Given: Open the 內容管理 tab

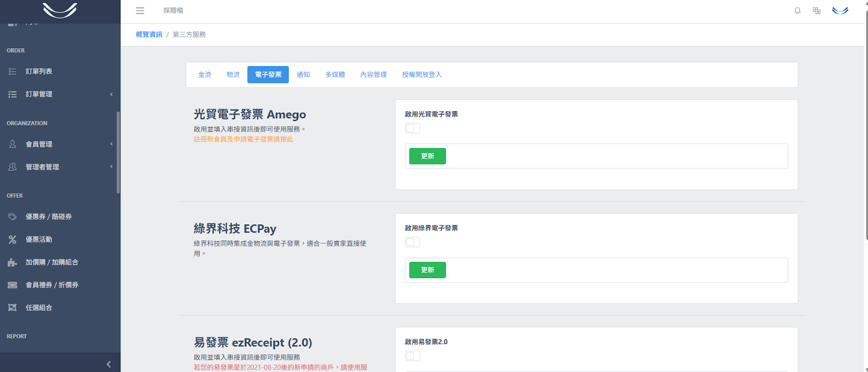Looking at the screenshot, I should click(x=374, y=75).
